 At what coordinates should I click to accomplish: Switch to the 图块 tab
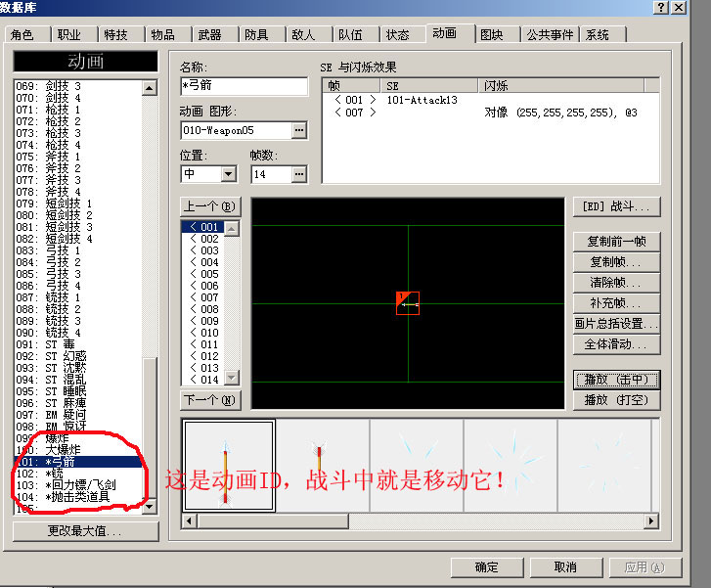click(492, 35)
